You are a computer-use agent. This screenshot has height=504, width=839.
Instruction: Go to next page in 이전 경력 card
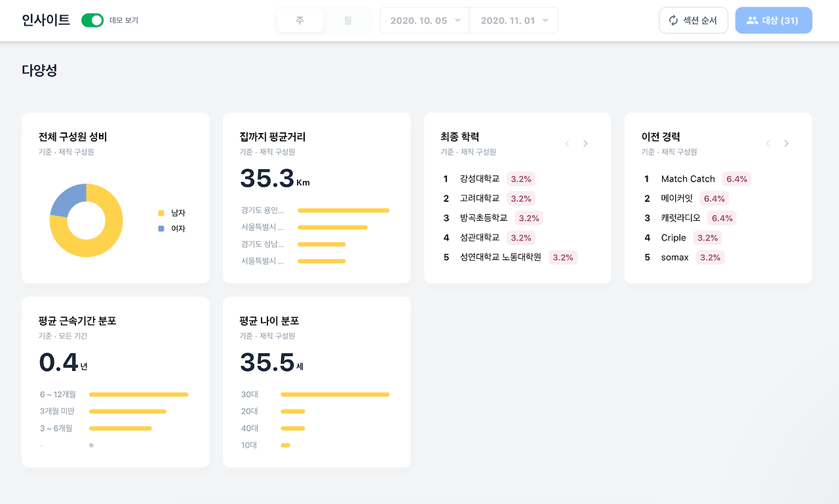787,144
